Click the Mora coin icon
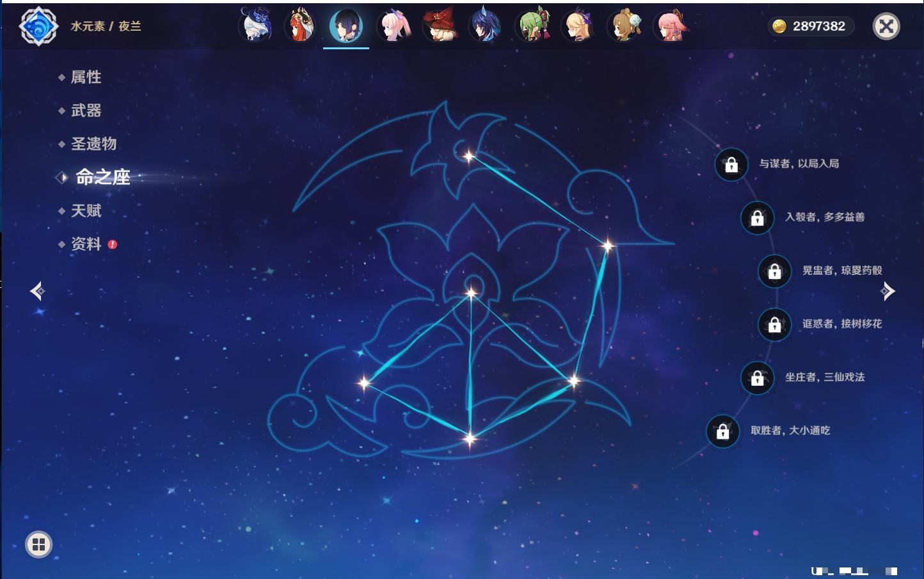924x579 pixels. pos(779,26)
